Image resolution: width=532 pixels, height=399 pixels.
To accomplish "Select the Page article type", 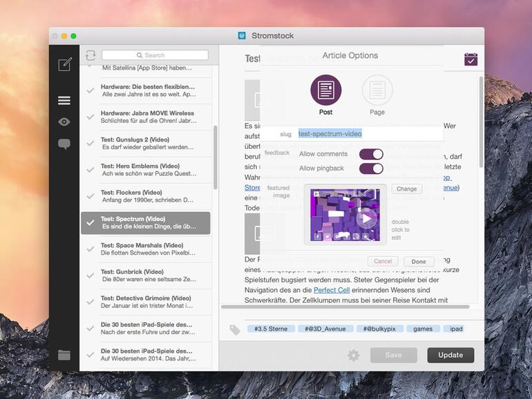I will (377, 90).
